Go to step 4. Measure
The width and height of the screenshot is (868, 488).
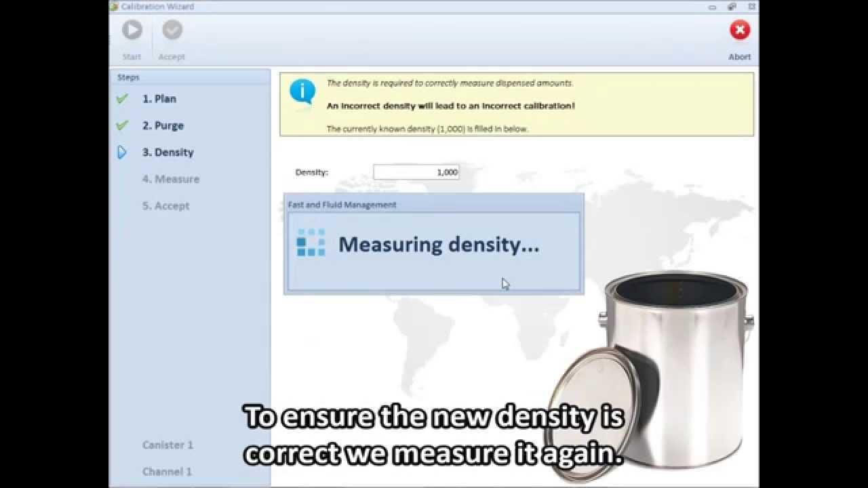[x=171, y=179]
